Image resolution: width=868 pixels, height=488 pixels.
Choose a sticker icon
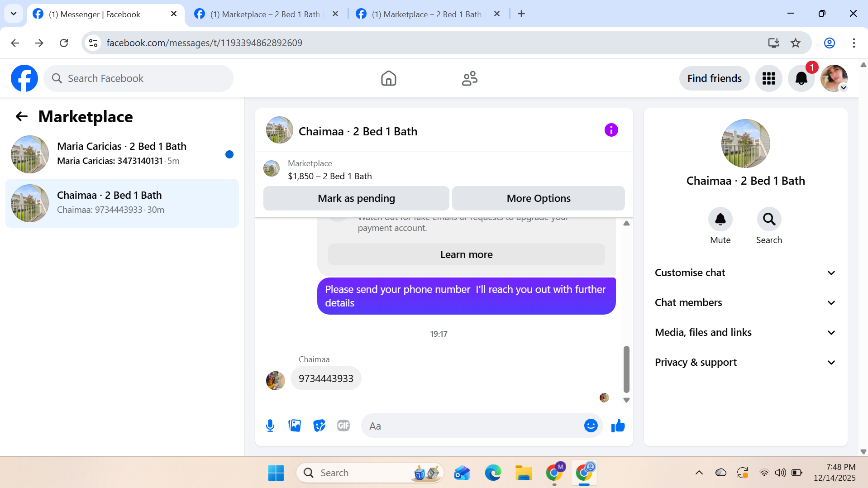click(x=319, y=426)
